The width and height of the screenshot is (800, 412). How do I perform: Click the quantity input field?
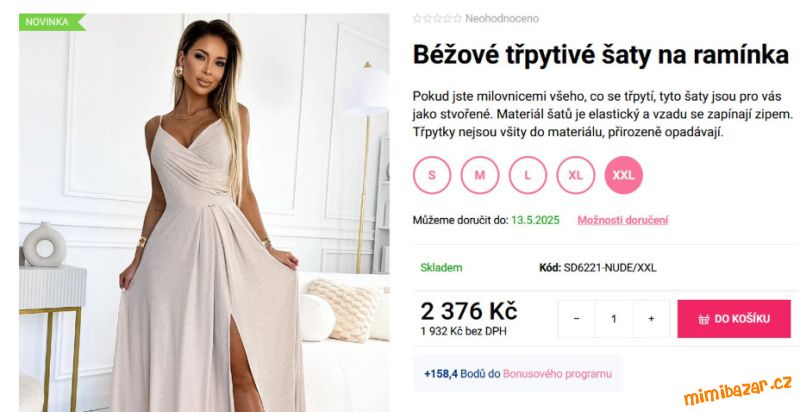pyautogui.click(x=614, y=319)
